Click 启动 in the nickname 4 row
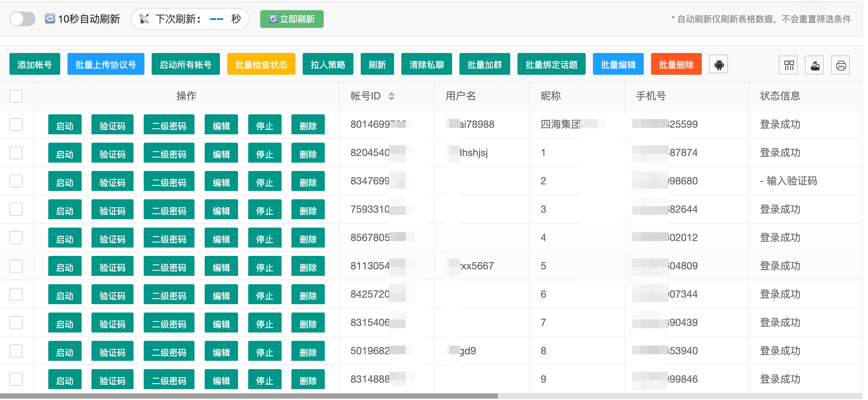 coord(65,238)
